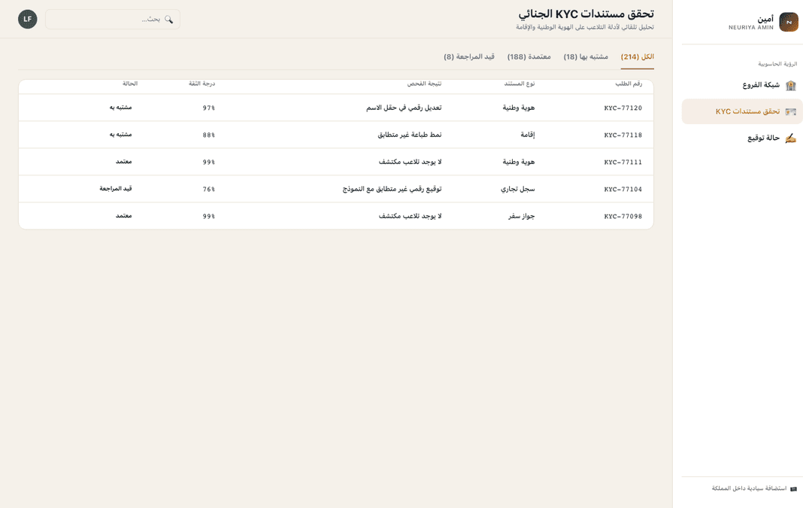Click the أمين brand name in sidebar

pyautogui.click(x=765, y=19)
